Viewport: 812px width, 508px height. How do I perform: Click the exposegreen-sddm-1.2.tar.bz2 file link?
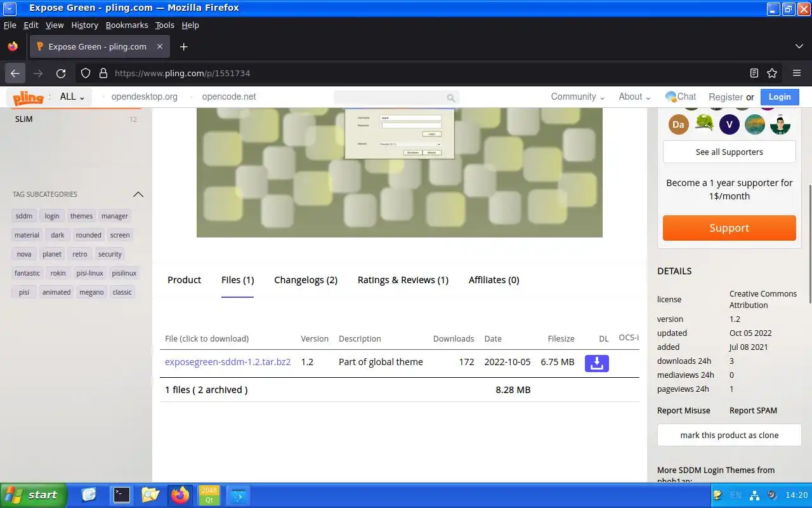[228, 362]
